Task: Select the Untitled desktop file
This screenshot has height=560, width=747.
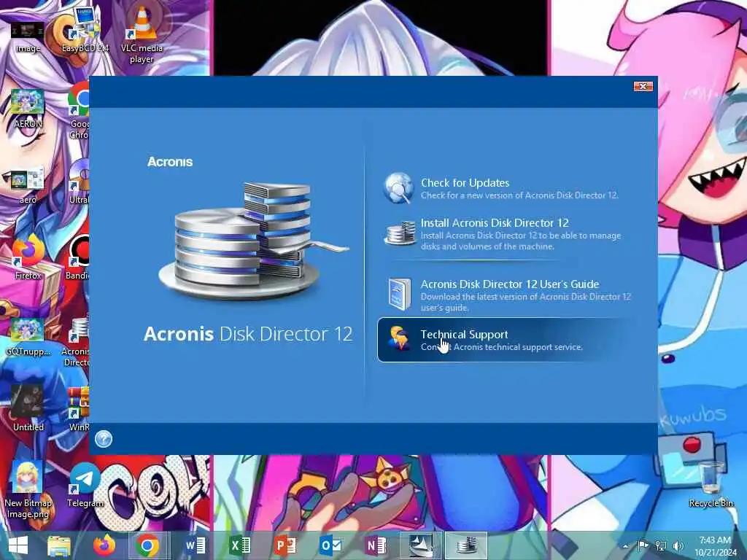Action: pos(28,408)
